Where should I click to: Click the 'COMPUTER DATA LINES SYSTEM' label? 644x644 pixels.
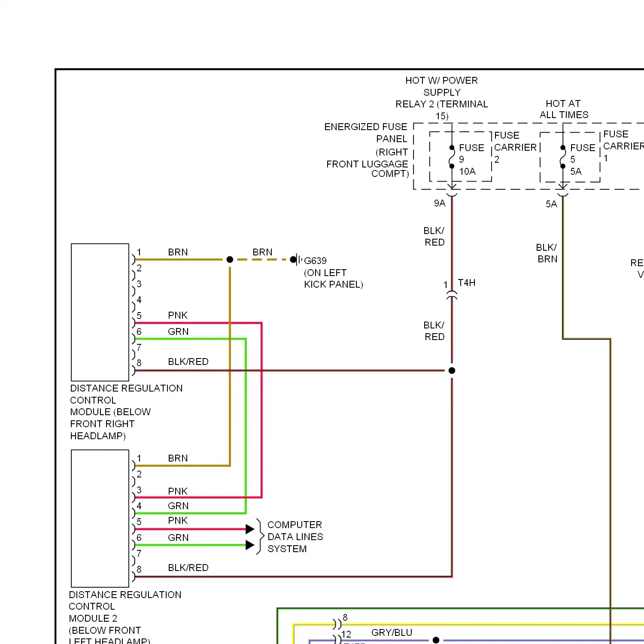295,537
